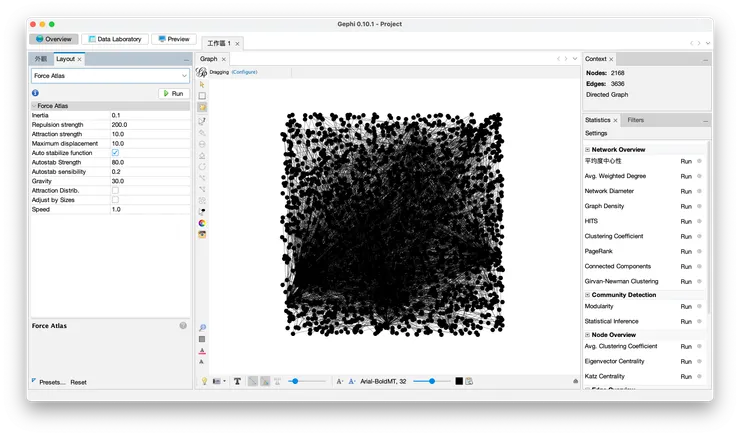Viewport: 740px width, 436px height.
Task: Collapse the Node Overview section
Action: point(588,335)
